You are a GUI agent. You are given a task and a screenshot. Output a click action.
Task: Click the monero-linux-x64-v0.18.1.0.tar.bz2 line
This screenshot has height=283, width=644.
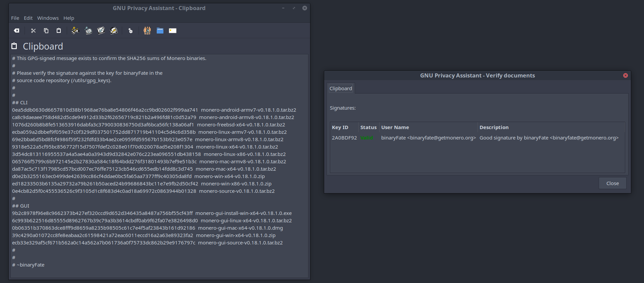coord(145,147)
